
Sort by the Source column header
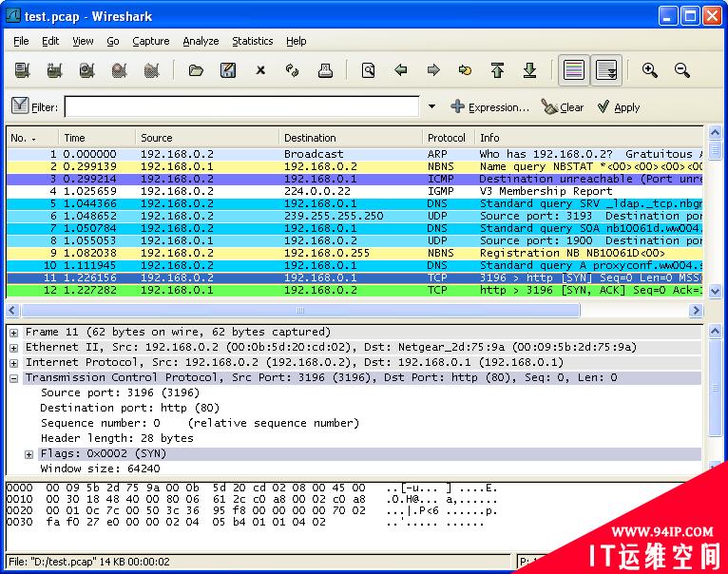pos(207,138)
